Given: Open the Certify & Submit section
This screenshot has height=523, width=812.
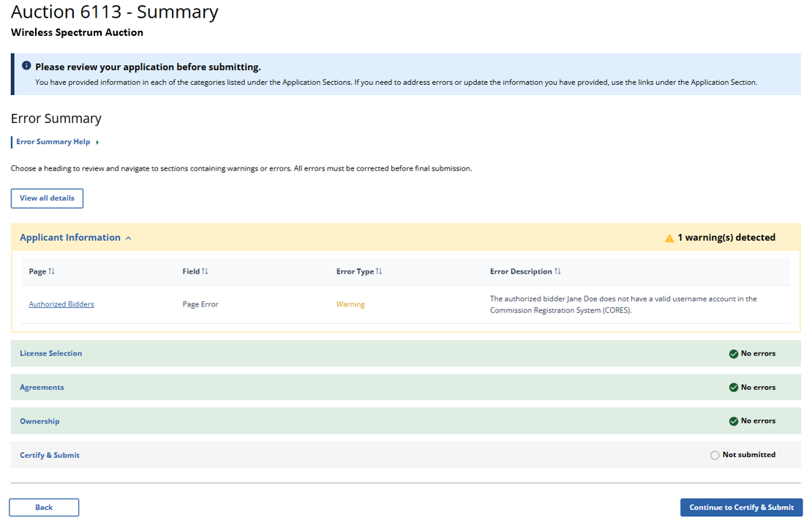Looking at the screenshot, I should tap(50, 455).
